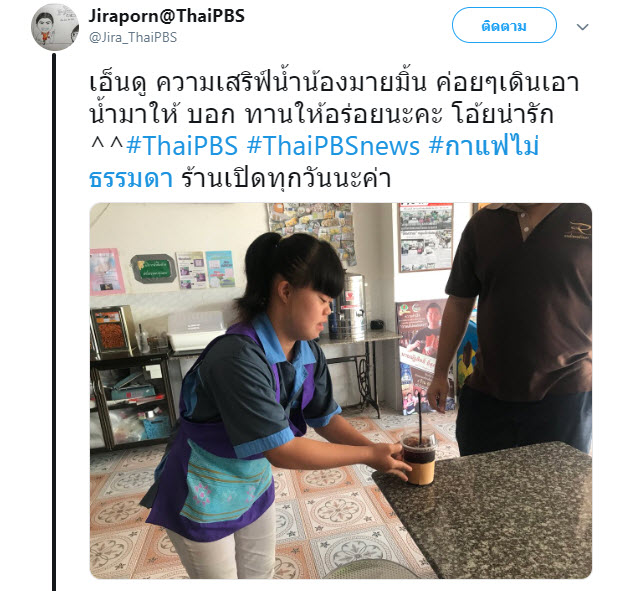Open the @Jira_ThaiPBS handle link

click(x=133, y=38)
